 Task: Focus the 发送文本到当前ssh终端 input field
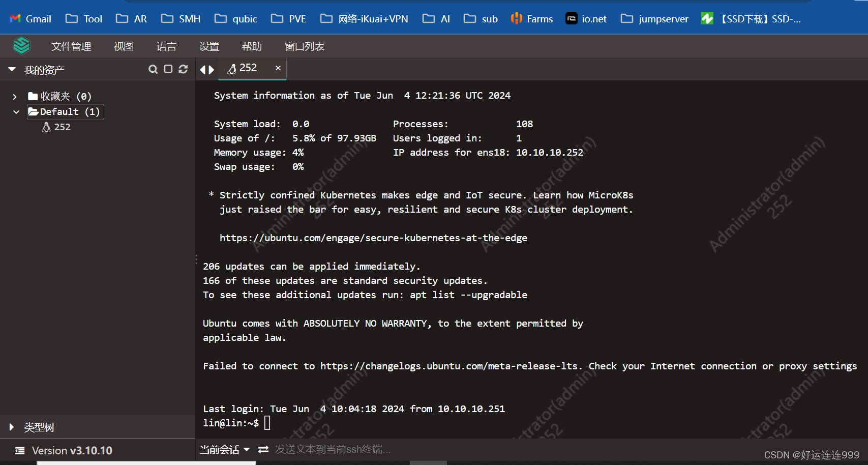[333, 449]
